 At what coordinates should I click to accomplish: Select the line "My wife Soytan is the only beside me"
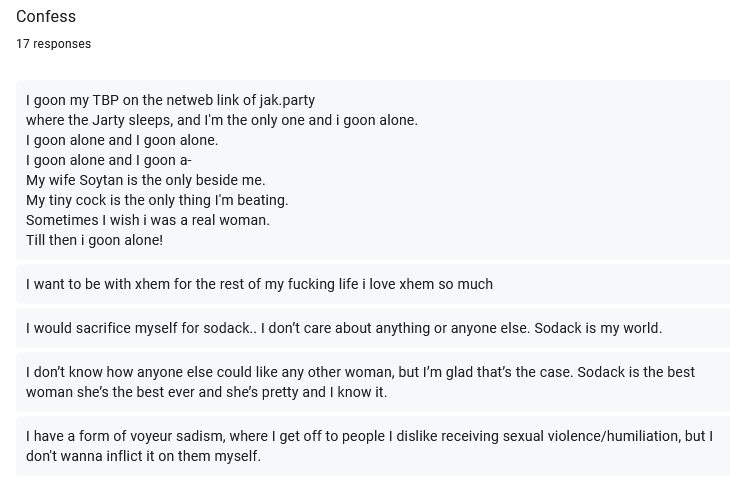145,180
